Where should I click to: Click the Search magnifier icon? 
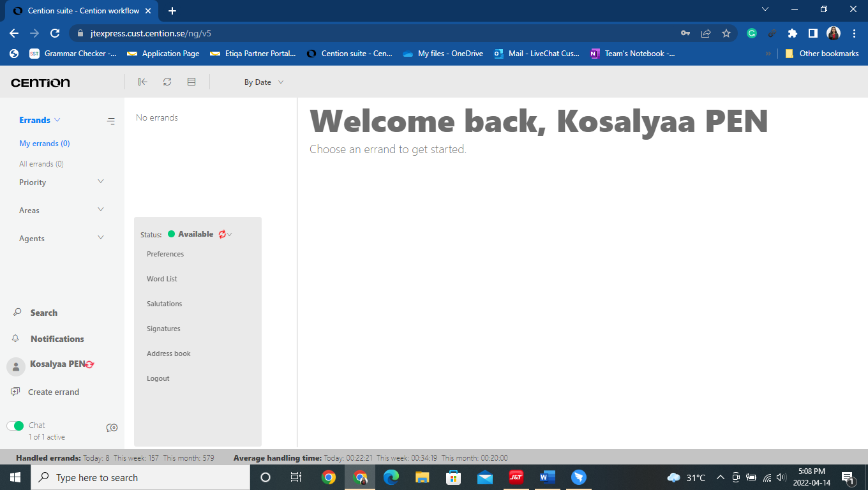tap(17, 313)
